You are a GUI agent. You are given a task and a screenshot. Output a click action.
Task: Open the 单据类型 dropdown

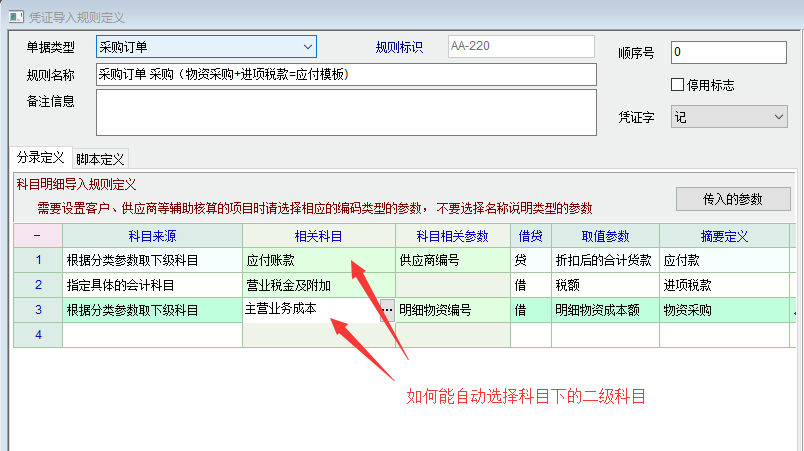click(x=206, y=46)
